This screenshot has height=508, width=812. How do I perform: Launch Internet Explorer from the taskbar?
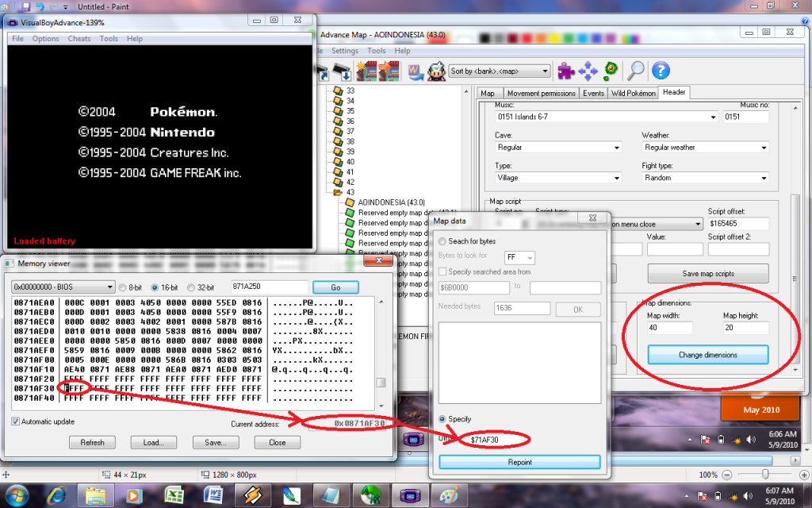tap(56, 496)
